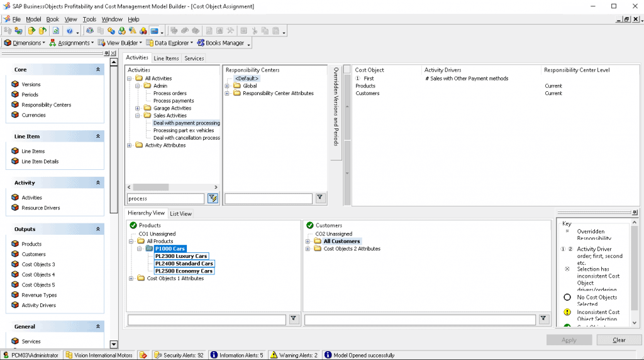Select PL2300 Luxury Cars
The height and width of the screenshot is (360, 644).
181,256
